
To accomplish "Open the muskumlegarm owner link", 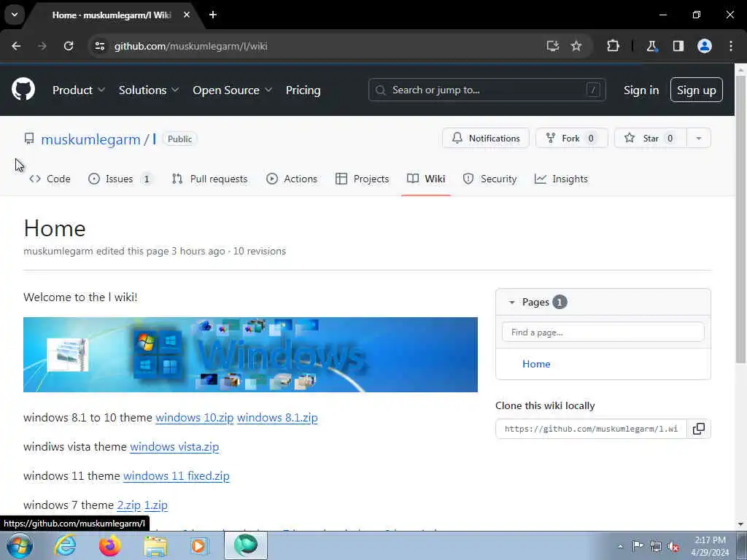I will [x=90, y=139].
